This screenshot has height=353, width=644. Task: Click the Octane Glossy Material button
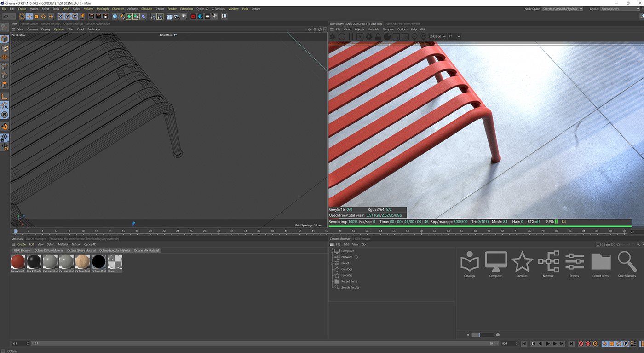click(81, 251)
